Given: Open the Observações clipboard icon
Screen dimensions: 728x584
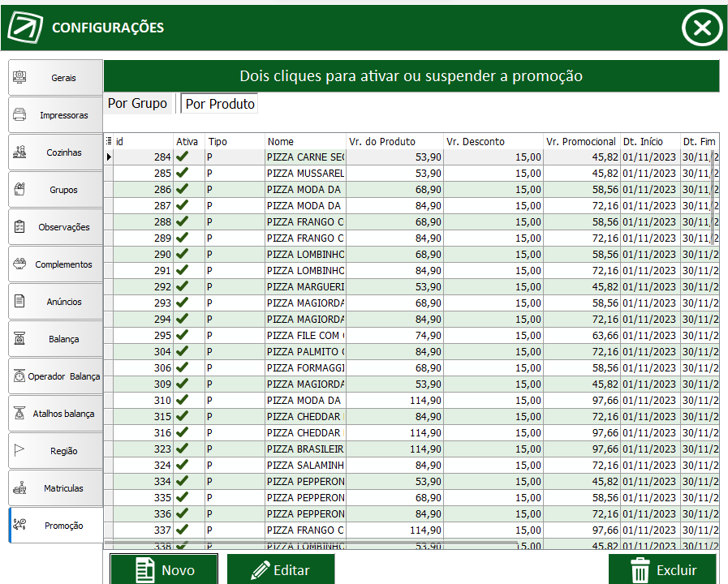Looking at the screenshot, I should pyautogui.click(x=19, y=226).
